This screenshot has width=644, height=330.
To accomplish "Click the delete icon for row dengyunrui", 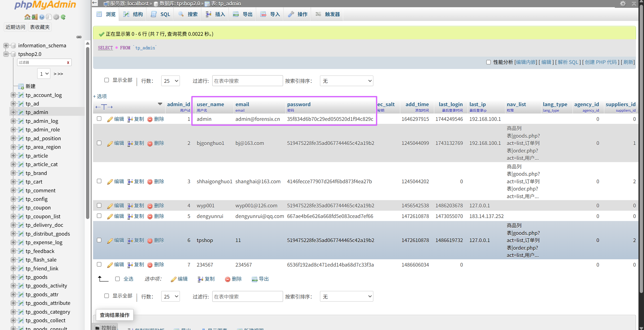I will [x=150, y=216].
